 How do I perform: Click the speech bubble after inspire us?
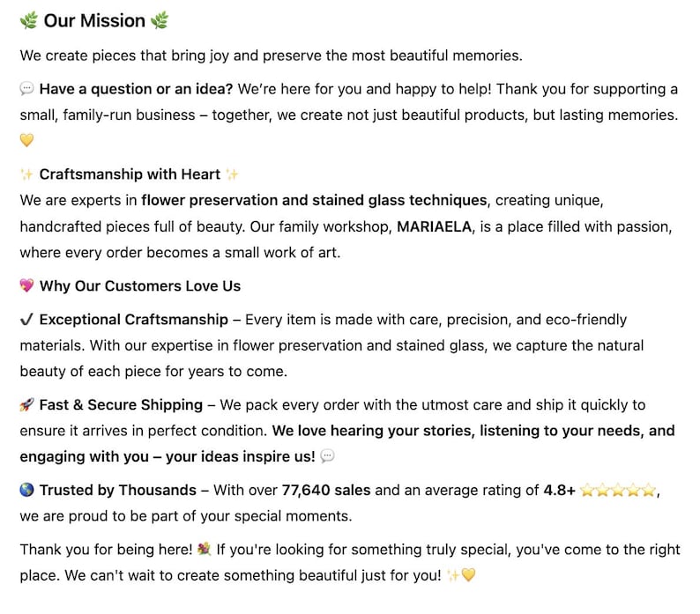(x=327, y=456)
